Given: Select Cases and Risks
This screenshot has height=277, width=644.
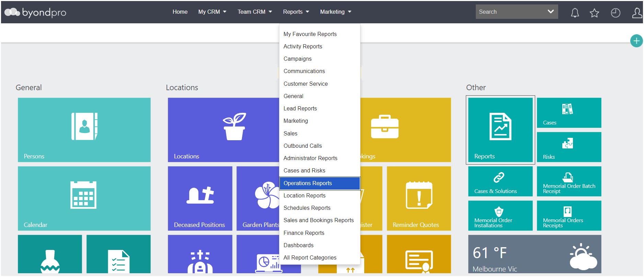Looking at the screenshot, I should coord(320,170).
